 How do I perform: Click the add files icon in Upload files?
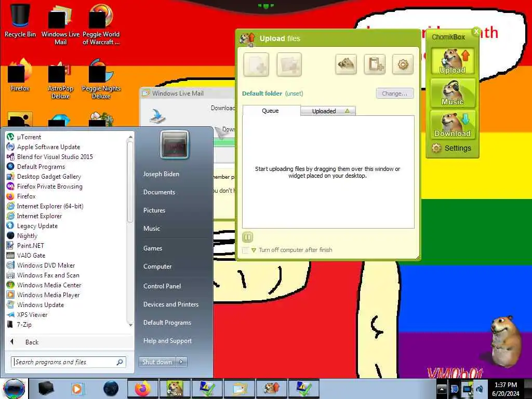(x=256, y=64)
